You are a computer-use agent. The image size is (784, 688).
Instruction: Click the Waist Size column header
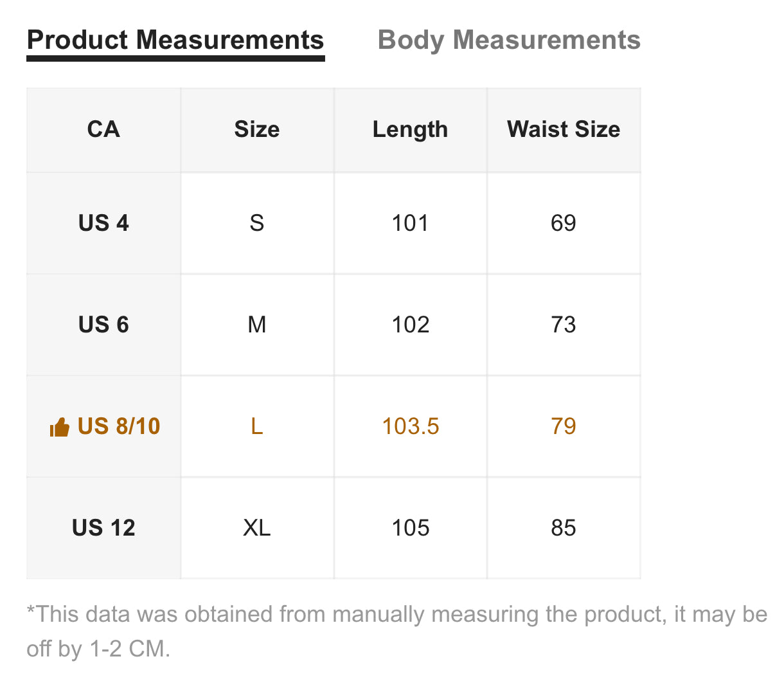coord(564,129)
